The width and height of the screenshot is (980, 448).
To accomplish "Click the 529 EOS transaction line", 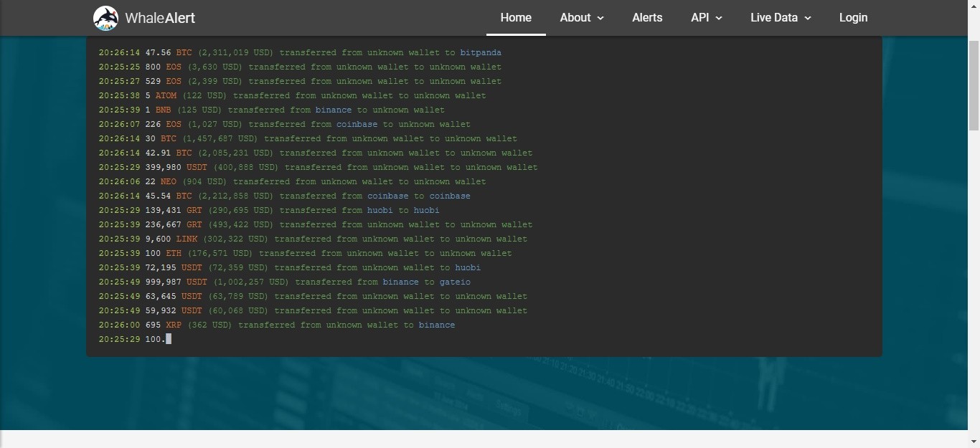I will (300, 81).
